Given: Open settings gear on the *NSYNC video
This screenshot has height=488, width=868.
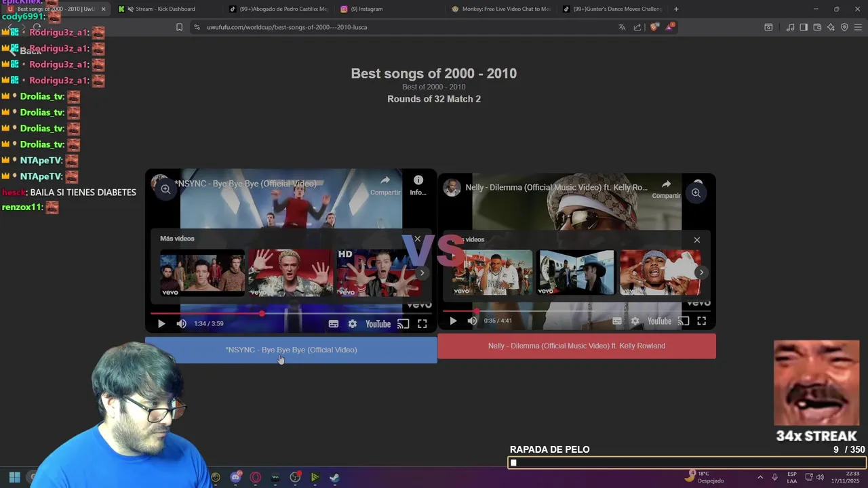Looking at the screenshot, I should [x=353, y=324].
